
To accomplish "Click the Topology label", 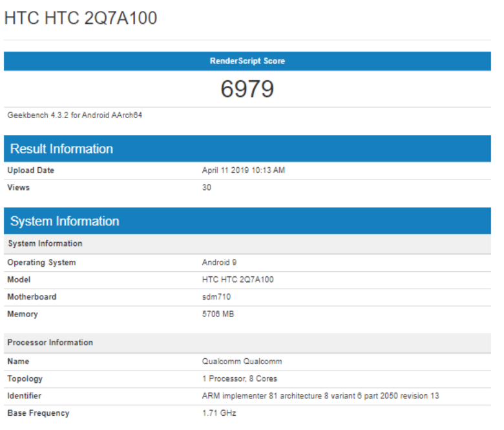I will tap(25, 379).
